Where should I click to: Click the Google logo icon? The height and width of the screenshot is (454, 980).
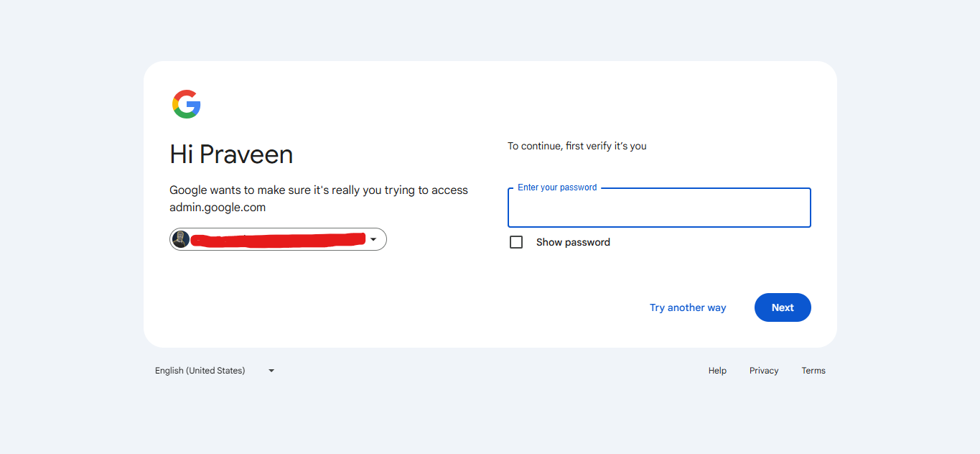click(x=186, y=104)
